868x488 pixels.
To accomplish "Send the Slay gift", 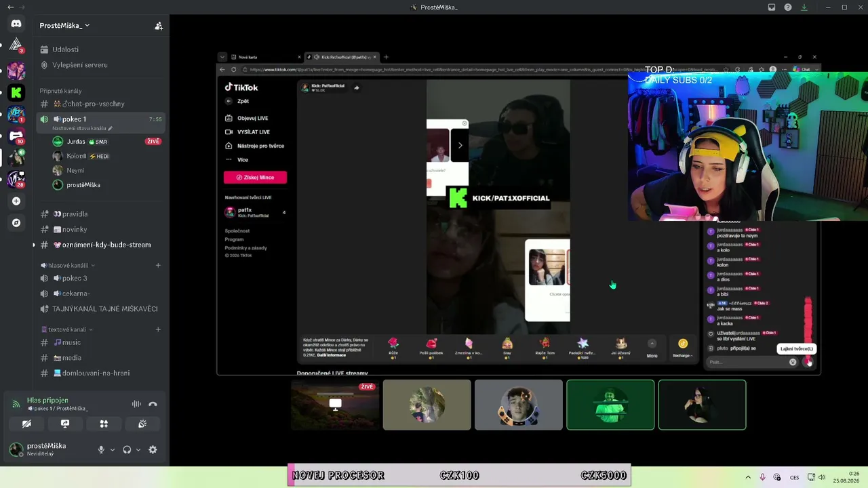I will 507,348.
